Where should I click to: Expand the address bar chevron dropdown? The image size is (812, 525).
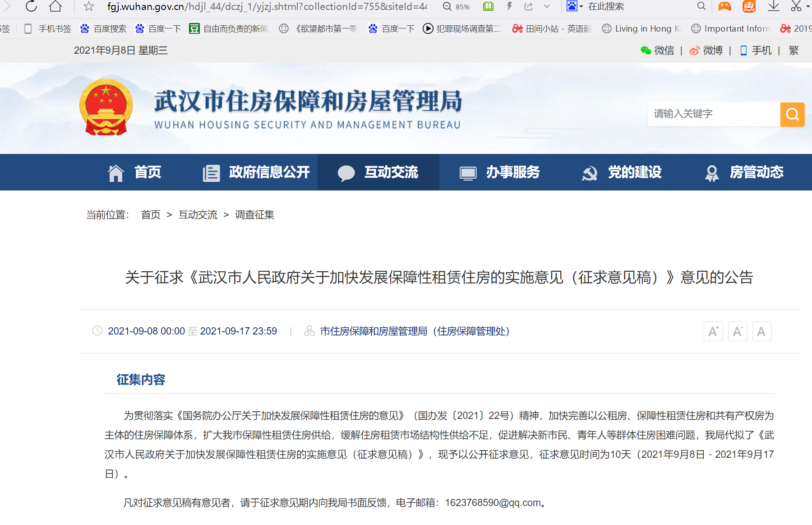[x=547, y=6]
